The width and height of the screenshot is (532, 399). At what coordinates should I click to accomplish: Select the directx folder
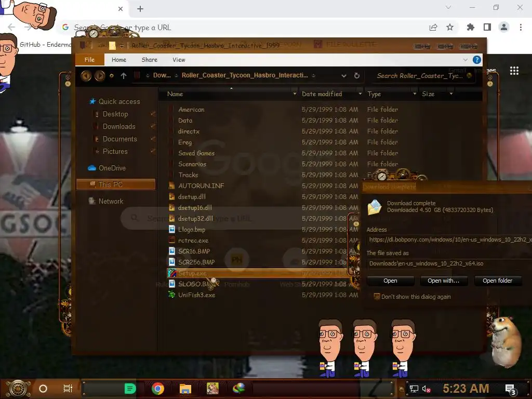point(189,131)
